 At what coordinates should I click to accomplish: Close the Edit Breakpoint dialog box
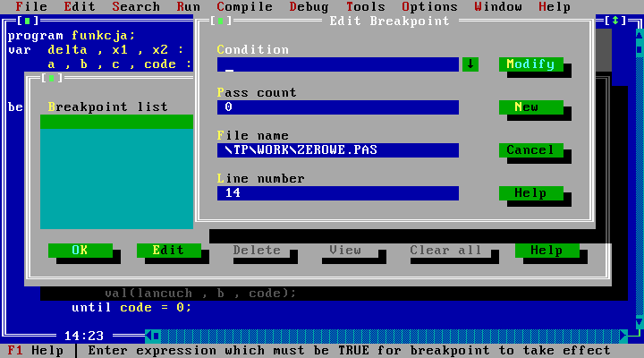(222, 21)
